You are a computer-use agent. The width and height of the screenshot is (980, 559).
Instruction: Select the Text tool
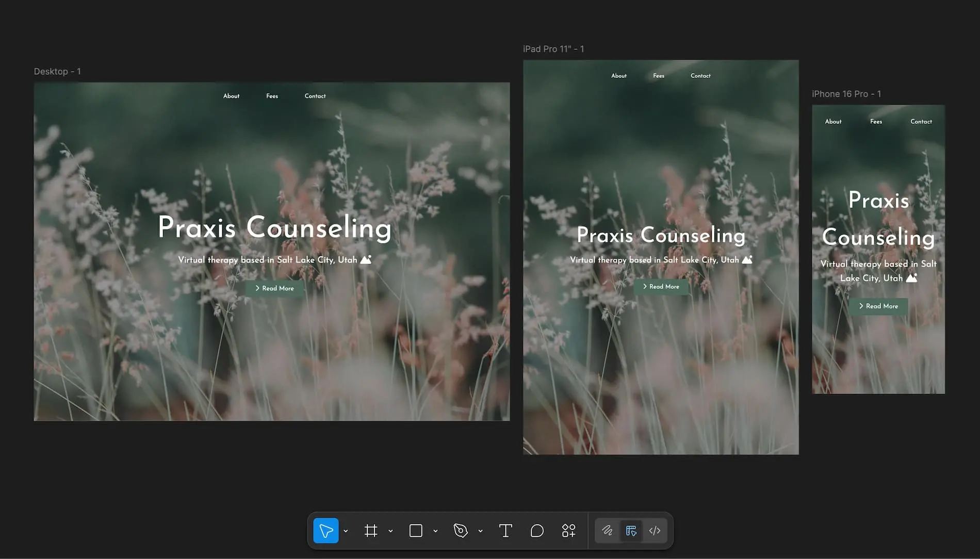(x=505, y=530)
